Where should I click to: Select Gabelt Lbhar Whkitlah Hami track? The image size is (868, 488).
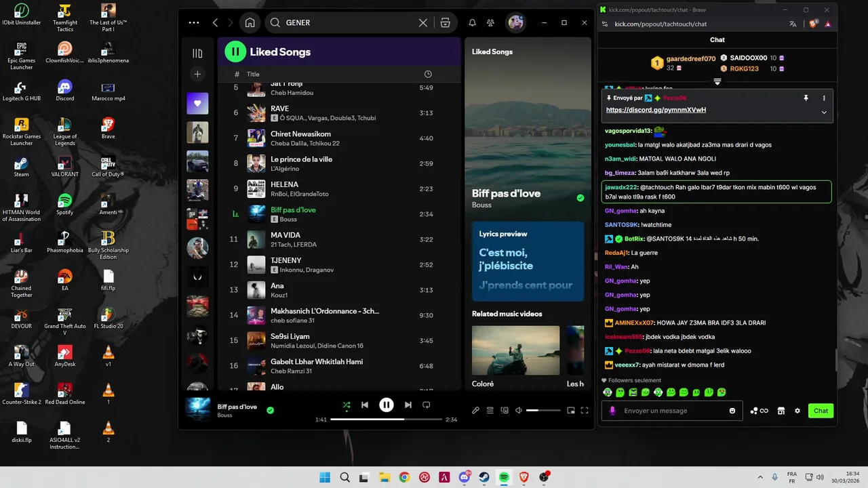point(339,365)
